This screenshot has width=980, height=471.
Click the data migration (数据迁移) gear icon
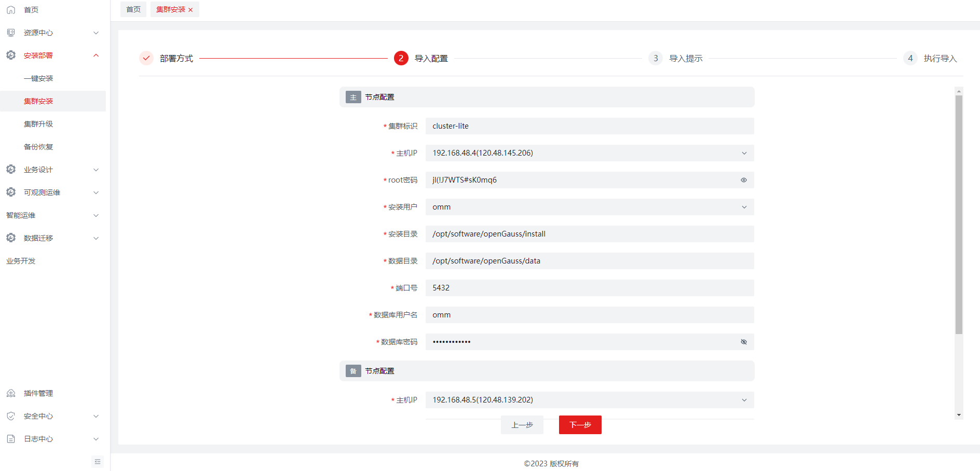[11, 238]
